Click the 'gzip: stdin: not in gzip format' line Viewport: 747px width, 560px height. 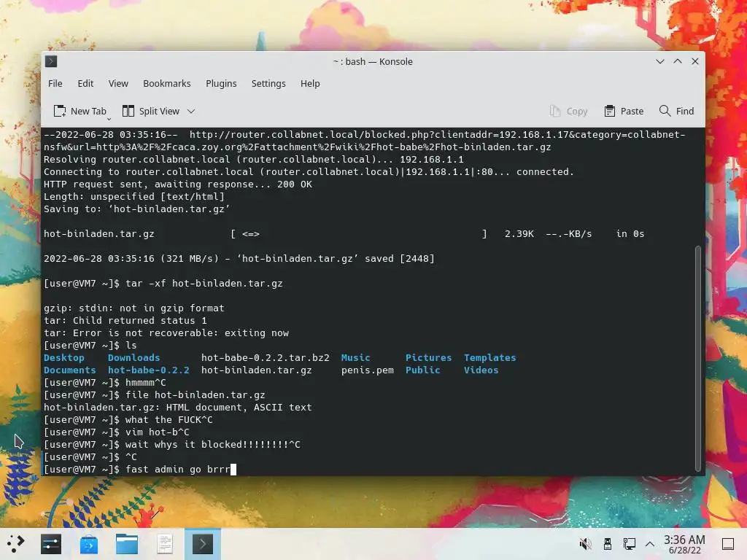coord(134,308)
